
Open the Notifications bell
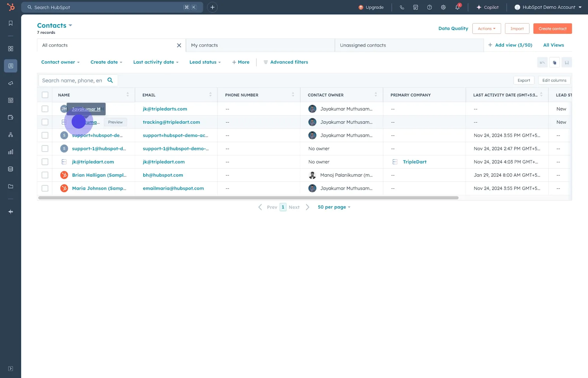pos(458,7)
